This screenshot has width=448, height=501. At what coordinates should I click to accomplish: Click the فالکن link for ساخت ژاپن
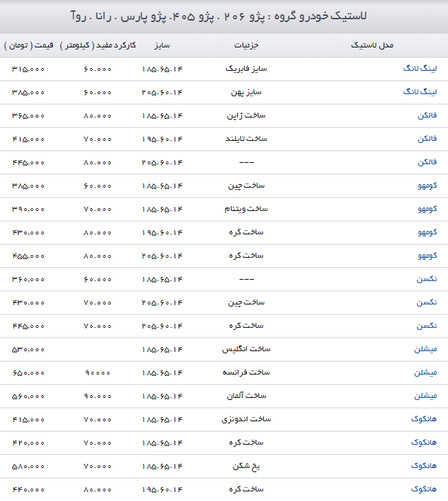(427, 115)
